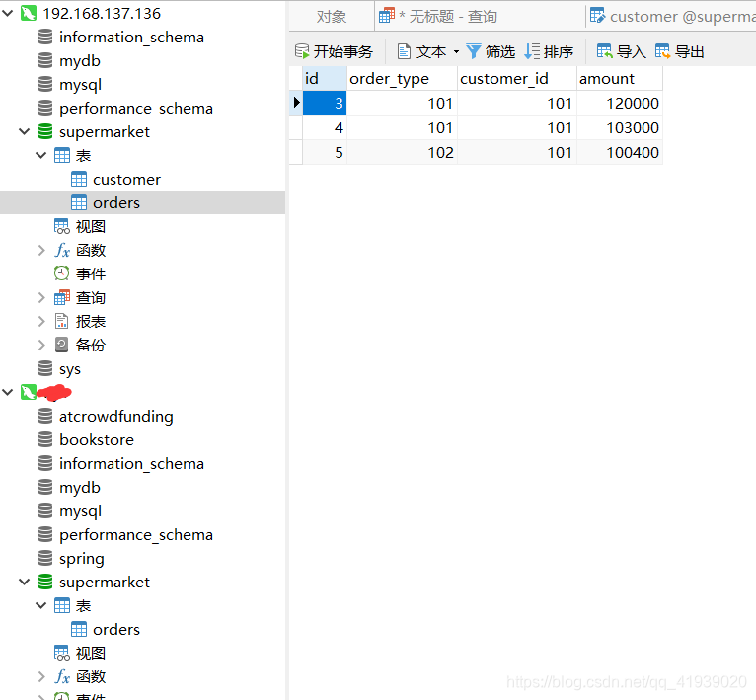The width and height of the screenshot is (756, 700).
Task: Click the first mydb database icon
Action: 45,60
